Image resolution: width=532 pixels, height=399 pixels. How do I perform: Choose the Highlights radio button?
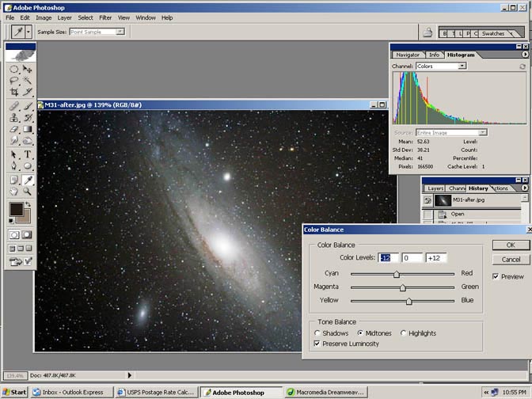coord(405,333)
